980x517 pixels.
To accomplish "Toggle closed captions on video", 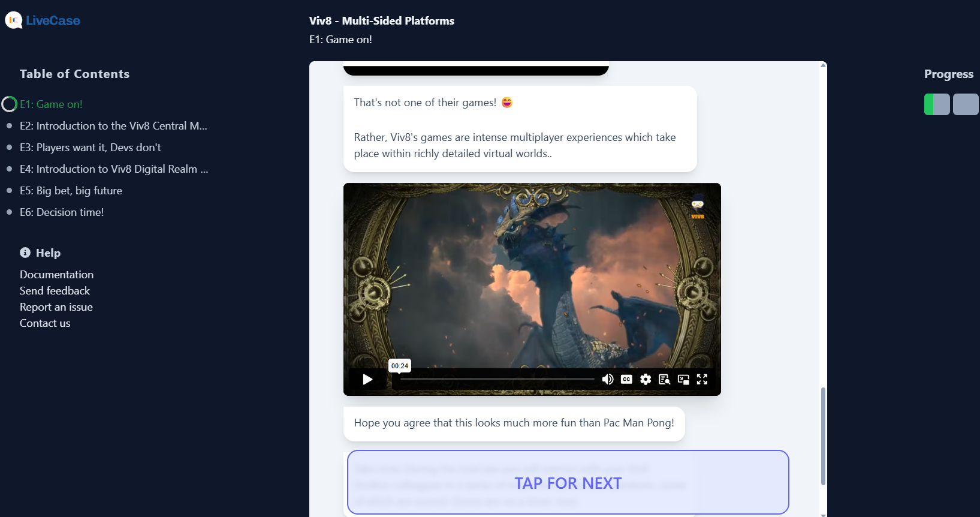I will pos(626,379).
